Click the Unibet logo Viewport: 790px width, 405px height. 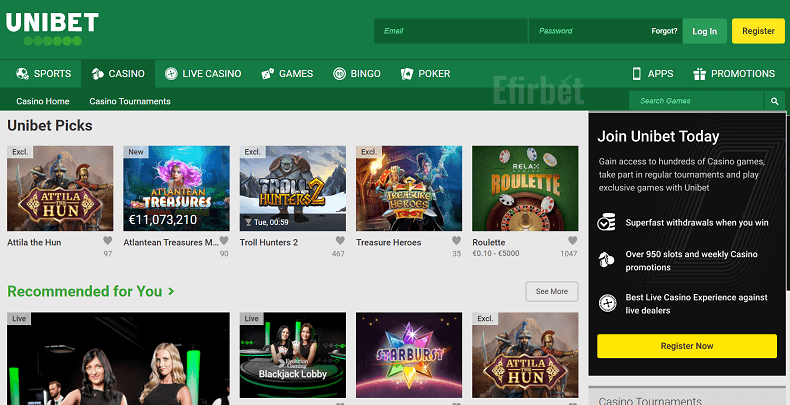[x=52, y=27]
